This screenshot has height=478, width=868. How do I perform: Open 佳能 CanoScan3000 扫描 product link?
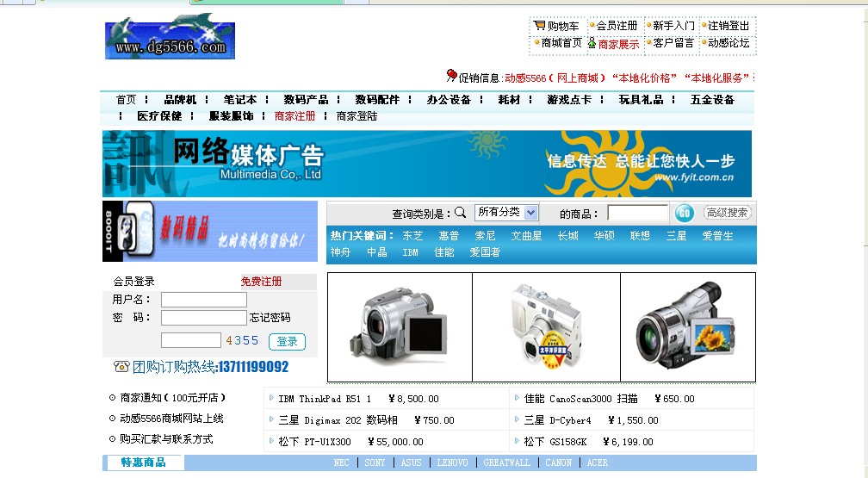coord(580,399)
